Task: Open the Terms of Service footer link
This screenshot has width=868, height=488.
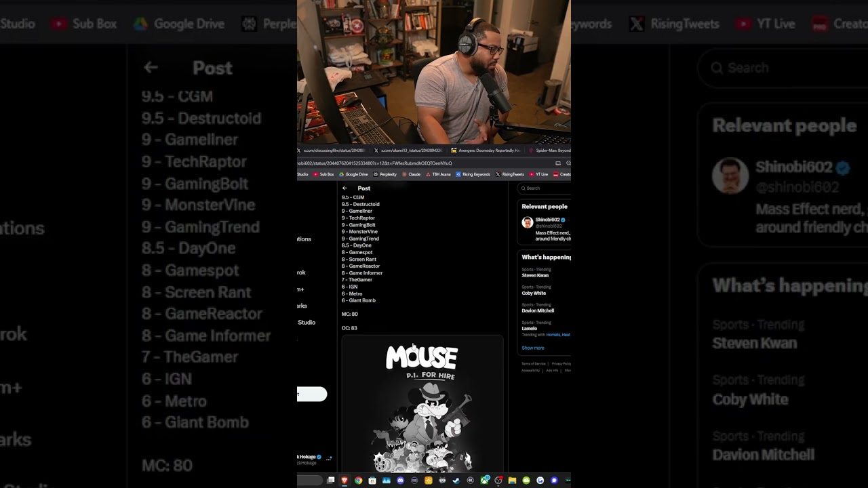Action: pos(534,364)
